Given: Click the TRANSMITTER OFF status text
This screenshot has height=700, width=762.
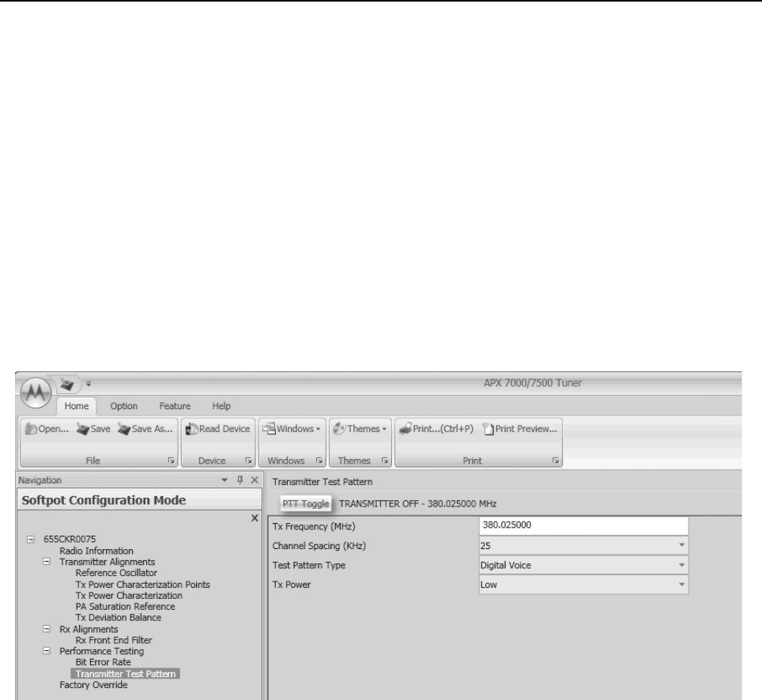Looking at the screenshot, I should coord(418,504).
